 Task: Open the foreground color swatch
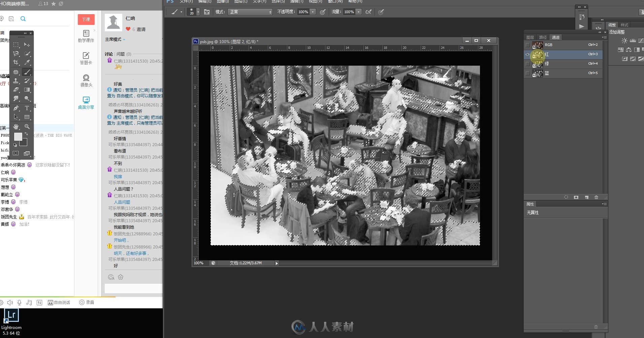[18, 136]
